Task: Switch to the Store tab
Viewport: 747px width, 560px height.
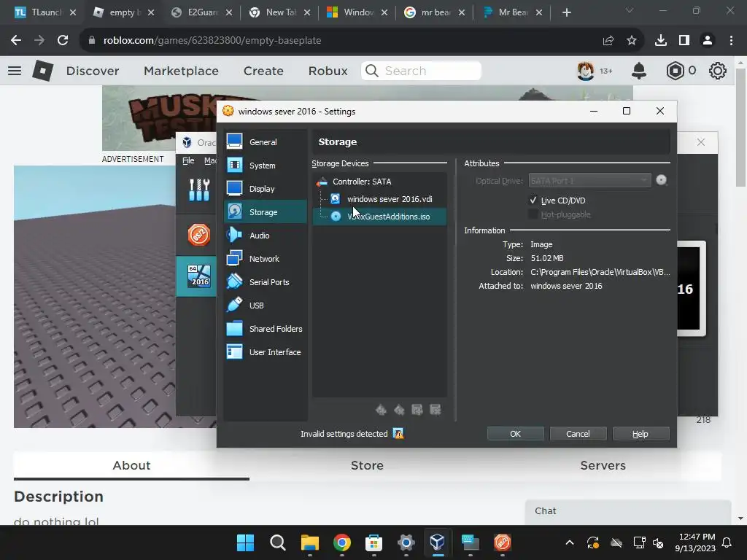Action: (368, 465)
